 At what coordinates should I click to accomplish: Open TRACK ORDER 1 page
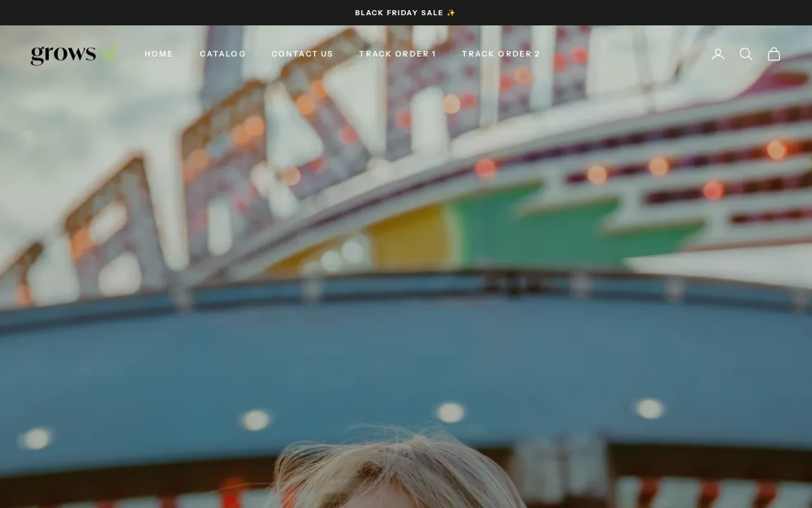click(x=398, y=54)
